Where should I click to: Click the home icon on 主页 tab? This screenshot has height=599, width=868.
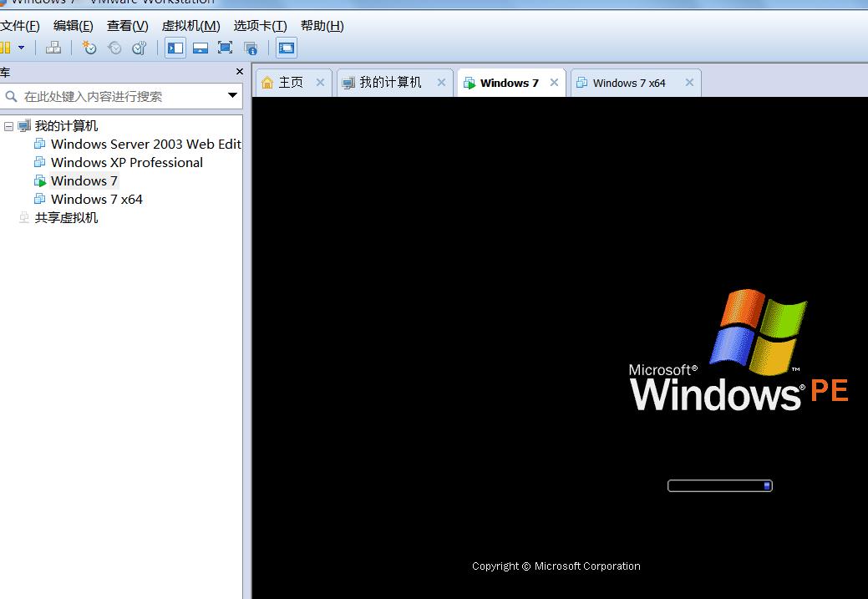point(267,83)
